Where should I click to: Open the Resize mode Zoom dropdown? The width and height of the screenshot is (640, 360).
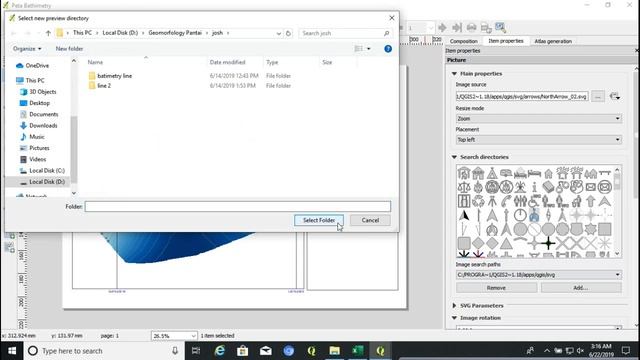tap(539, 118)
